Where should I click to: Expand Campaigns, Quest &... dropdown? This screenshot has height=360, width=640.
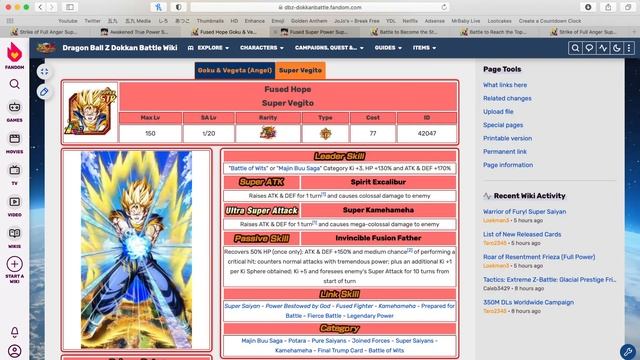(329, 48)
